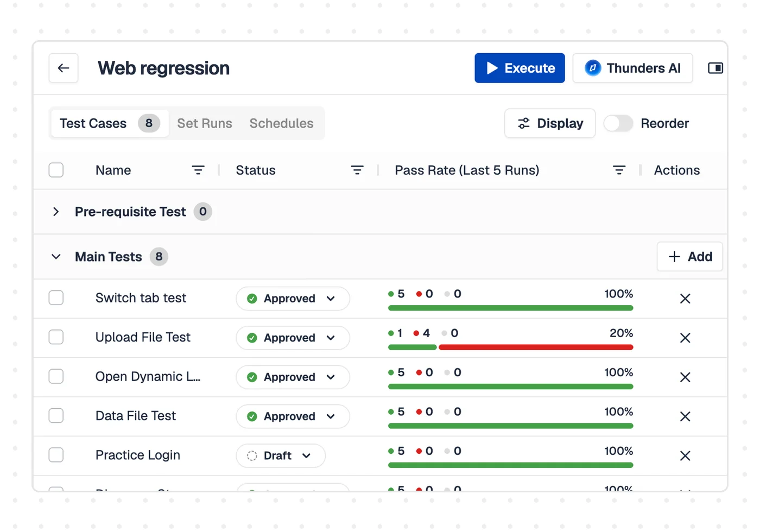The image size is (760, 532).
Task: Click the 20% pass rate value
Action: (621, 333)
